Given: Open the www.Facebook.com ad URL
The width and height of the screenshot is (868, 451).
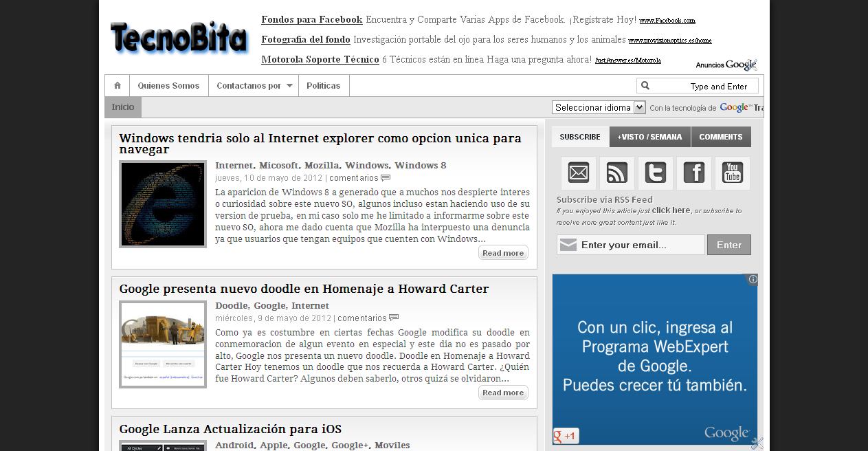Looking at the screenshot, I should (x=667, y=21).
